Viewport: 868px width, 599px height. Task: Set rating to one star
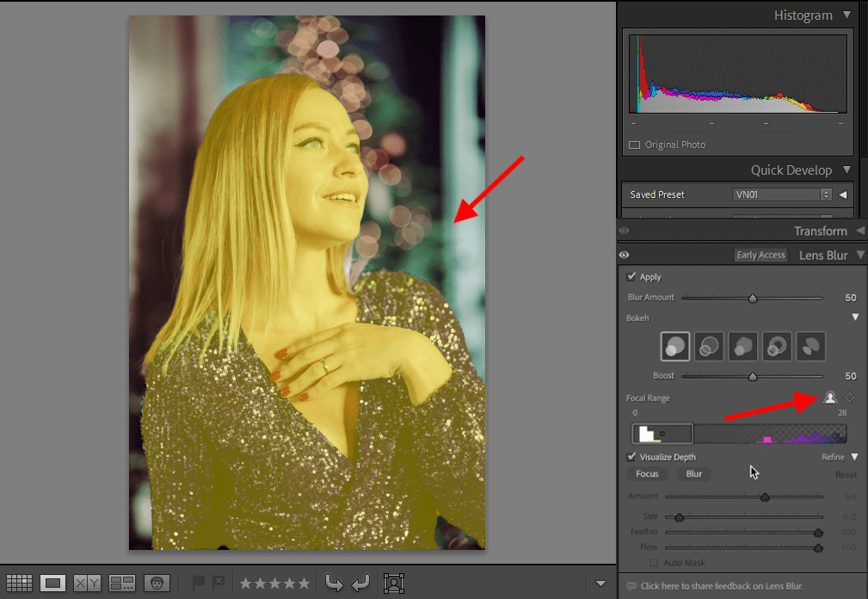point(246,583)
